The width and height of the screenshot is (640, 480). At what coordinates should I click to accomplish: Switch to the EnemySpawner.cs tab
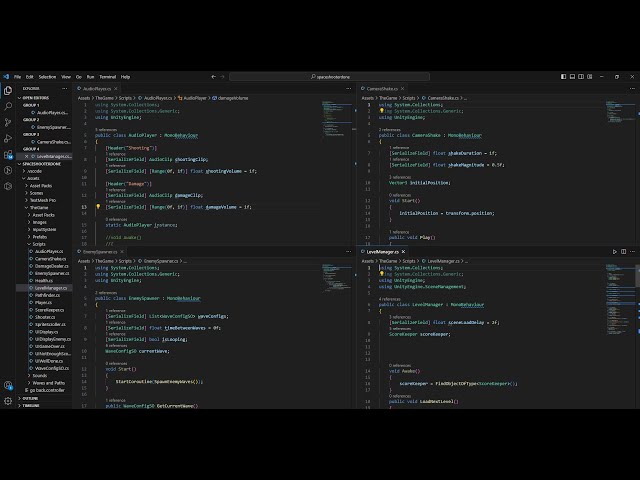[x=100, y=252]
